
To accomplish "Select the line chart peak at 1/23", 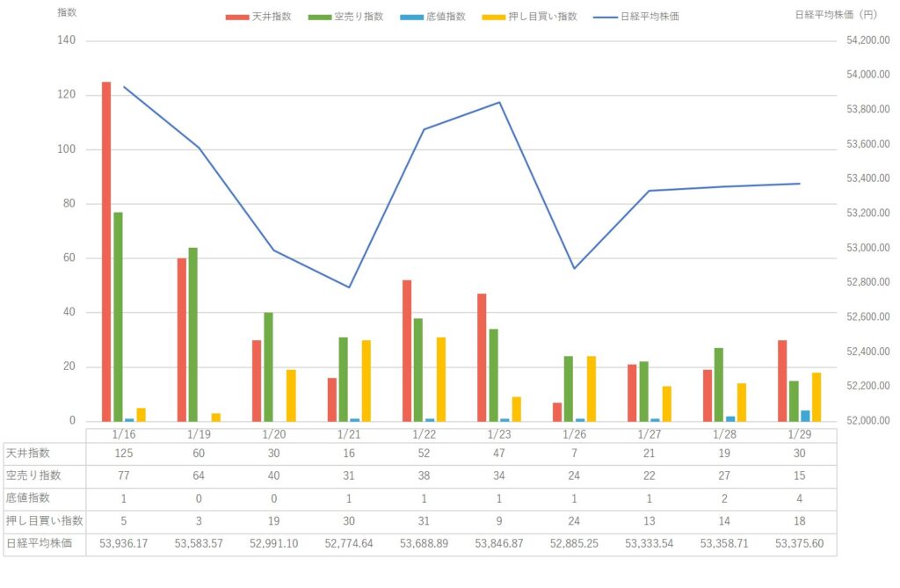I will pos(499,102).
